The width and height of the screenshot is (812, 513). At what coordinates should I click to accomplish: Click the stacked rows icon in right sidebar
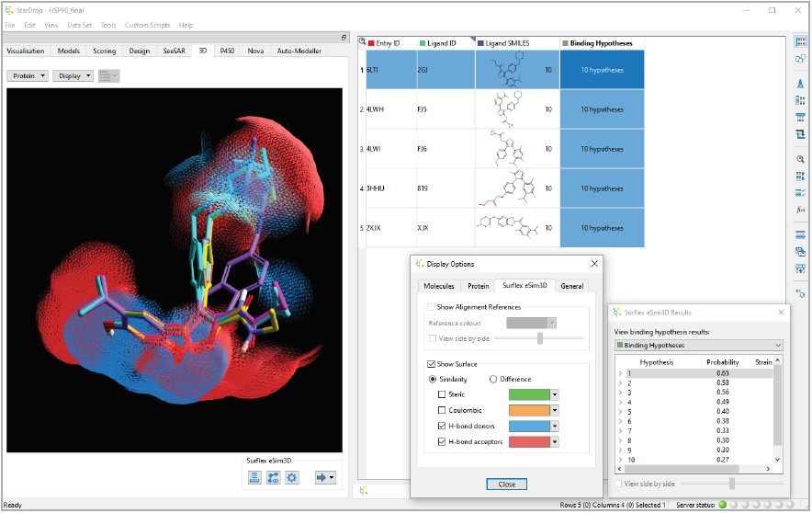(x=801, y=234)
